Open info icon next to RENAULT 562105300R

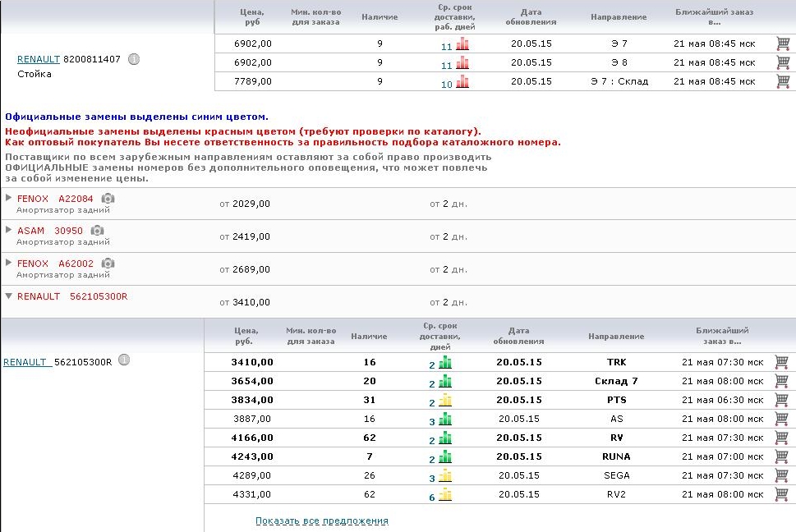[124, 360]
